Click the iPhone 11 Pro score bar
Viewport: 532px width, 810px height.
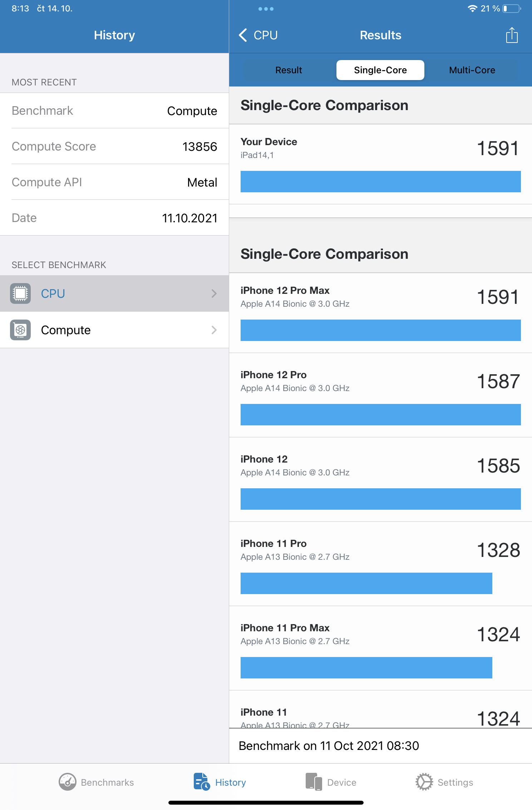coord(366,584)
